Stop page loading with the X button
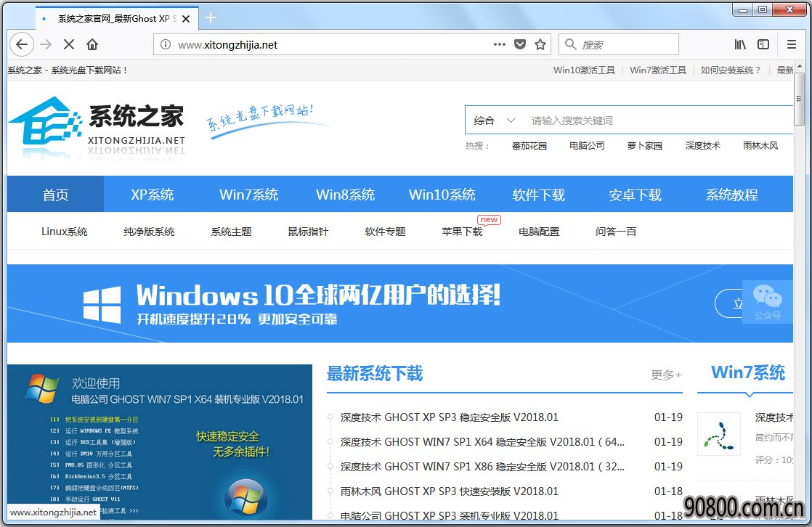812x527 pixels. point(69,44)
